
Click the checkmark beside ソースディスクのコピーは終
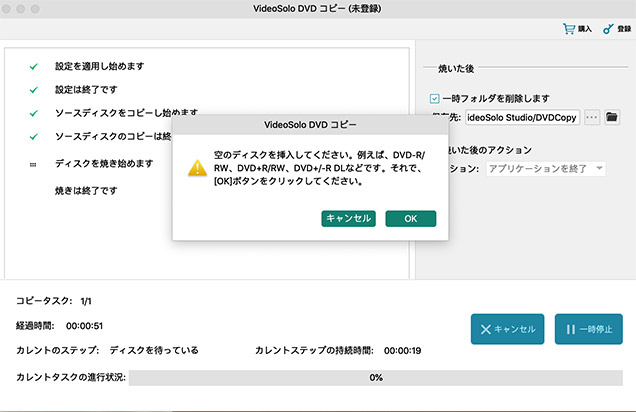(x=34, y=137)
